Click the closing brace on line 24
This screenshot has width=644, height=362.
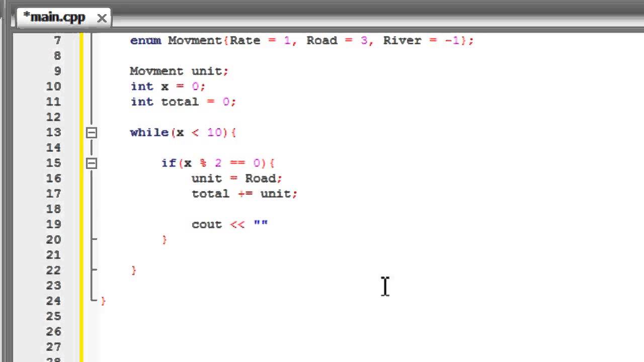tap(103, 301)
